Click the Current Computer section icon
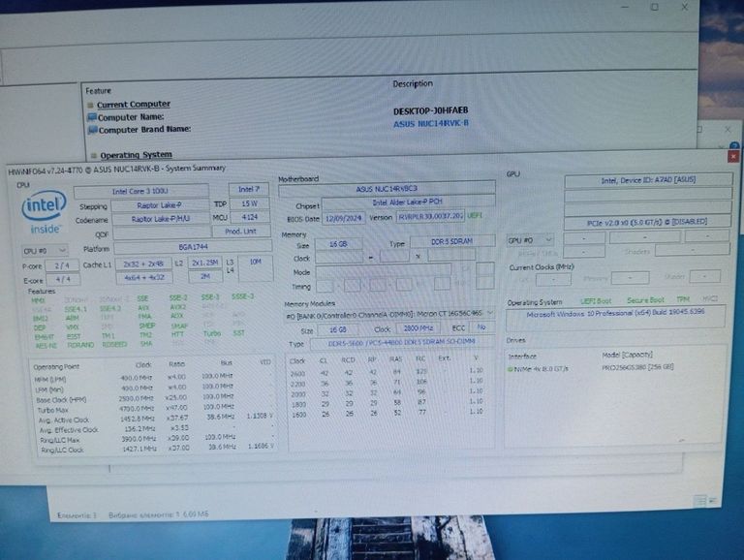The width and height of the screenshot is (744, 560). click(90, 105)
